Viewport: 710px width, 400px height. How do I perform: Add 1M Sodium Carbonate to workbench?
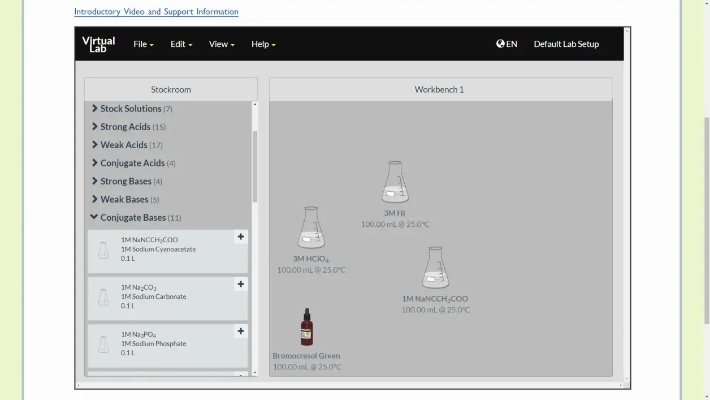(240, 284)
